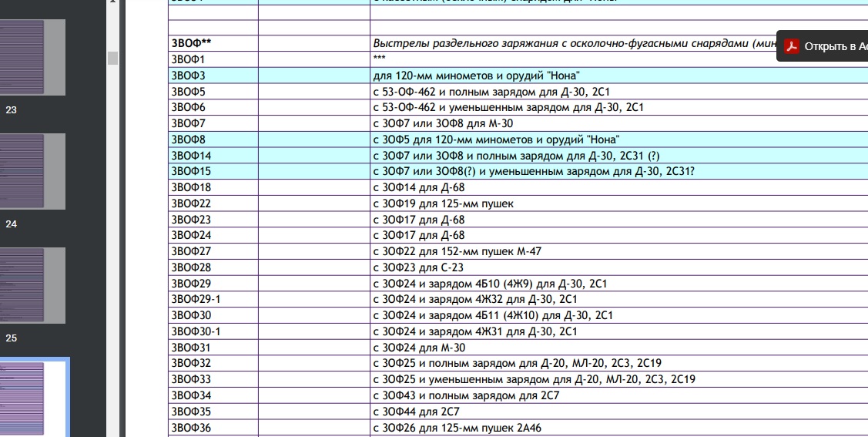Click description "с 3ОФ19 для 125-мм пушек"
Image resolution: width=868 pixels, height=437 pixels.
click(443, 203)
